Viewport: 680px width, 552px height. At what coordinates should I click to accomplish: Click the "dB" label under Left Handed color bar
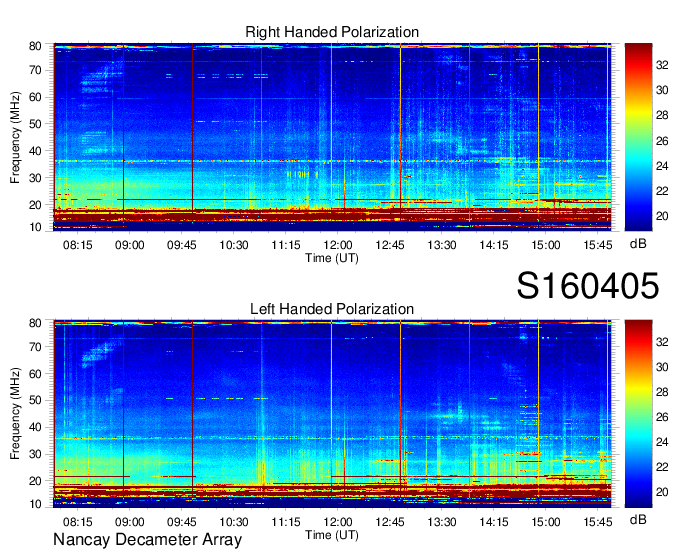pos(638,519)
